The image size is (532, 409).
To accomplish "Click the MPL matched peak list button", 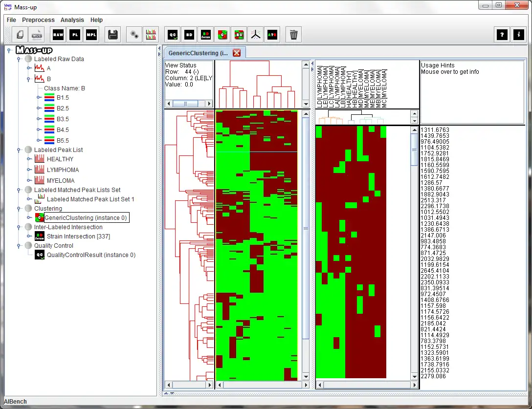I will [91, 35].
